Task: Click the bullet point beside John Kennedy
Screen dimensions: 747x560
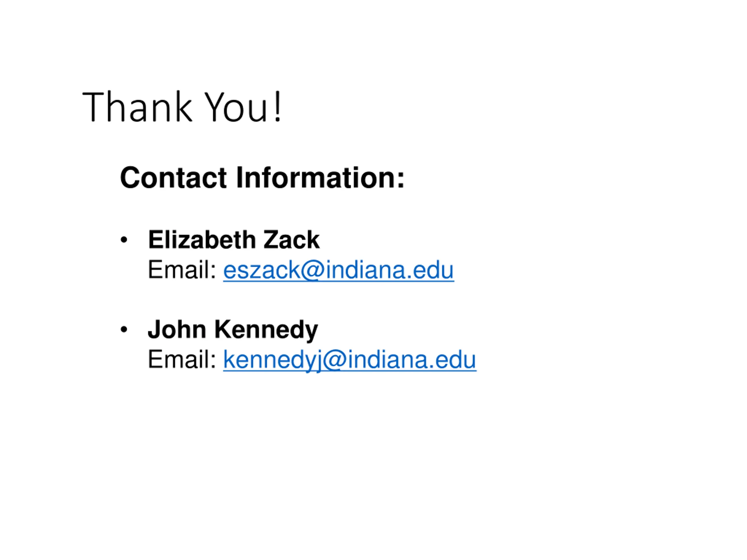Action: pyautogui.click(x=124, y=330)
